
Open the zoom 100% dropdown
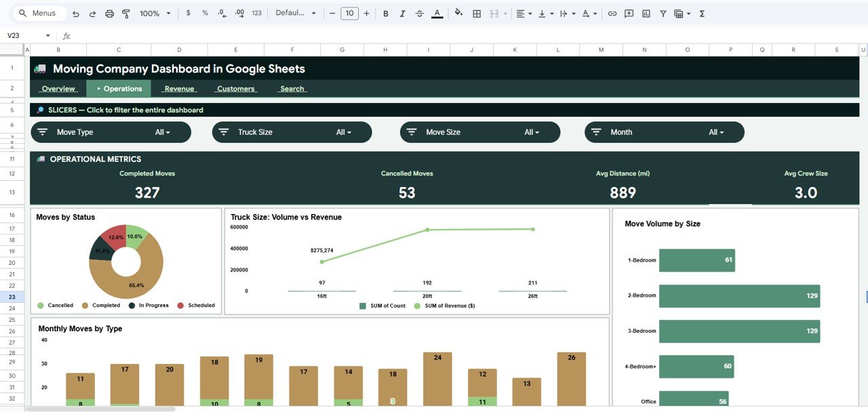156,14
